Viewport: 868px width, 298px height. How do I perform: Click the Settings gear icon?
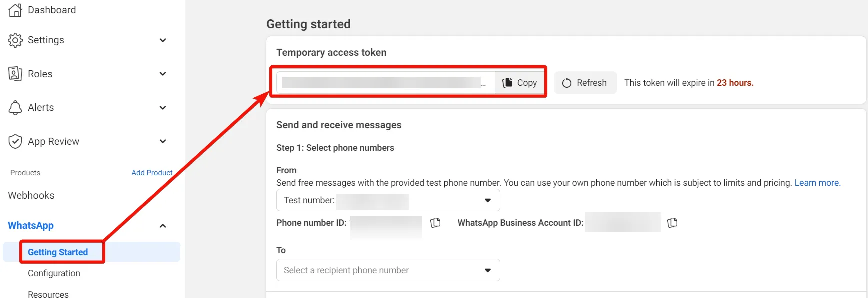coord(15,40)
